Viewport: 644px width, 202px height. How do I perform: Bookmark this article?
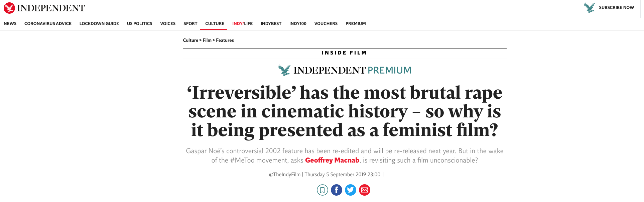(322, 190)
